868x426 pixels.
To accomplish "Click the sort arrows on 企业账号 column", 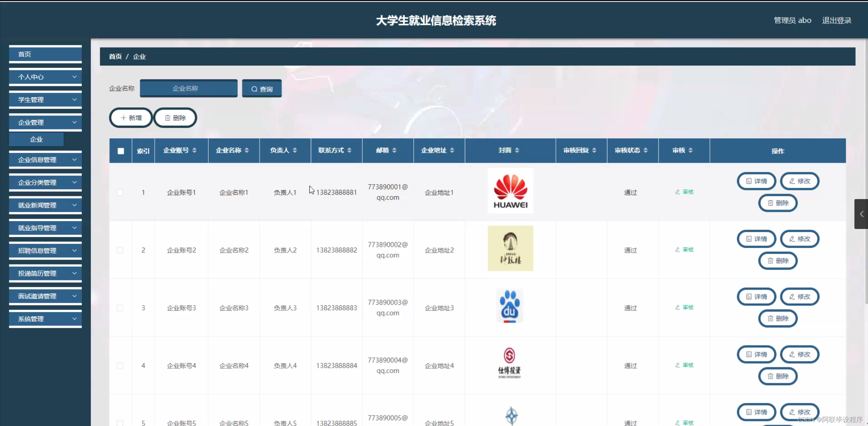I will [194, 150].
